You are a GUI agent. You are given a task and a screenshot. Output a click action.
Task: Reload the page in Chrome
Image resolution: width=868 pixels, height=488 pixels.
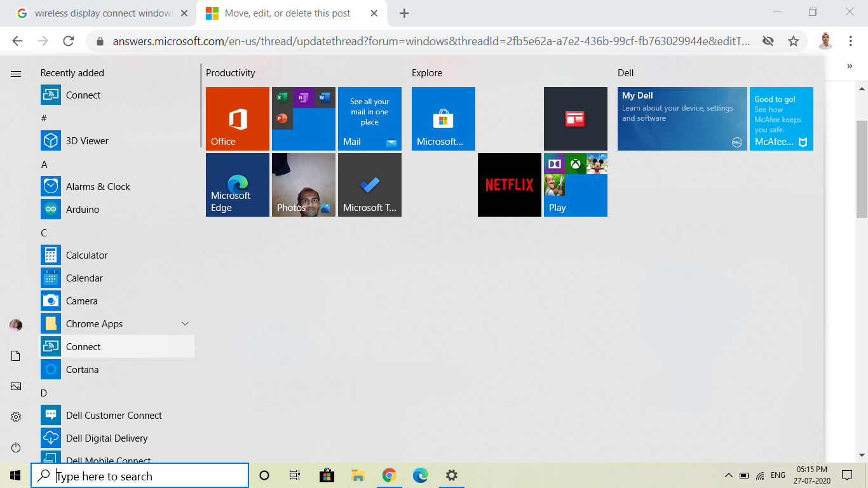(69, 41)
